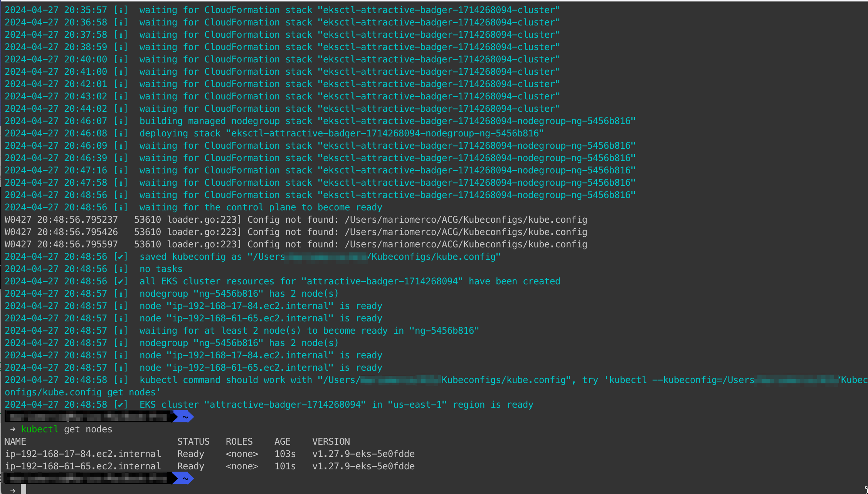
Task: Click Ready status of node 61-65 row
Action: pyautogui.click(x=191, y=466)
